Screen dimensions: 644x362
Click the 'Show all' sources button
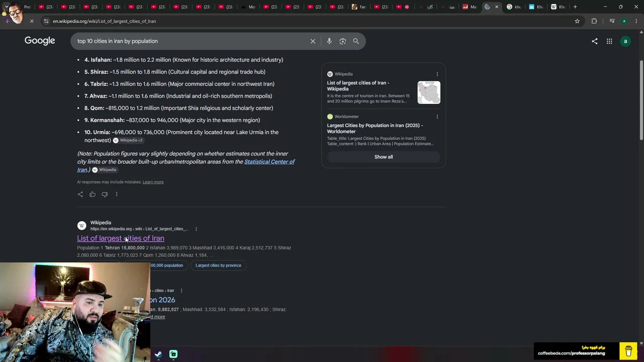(x=383, y=157)
